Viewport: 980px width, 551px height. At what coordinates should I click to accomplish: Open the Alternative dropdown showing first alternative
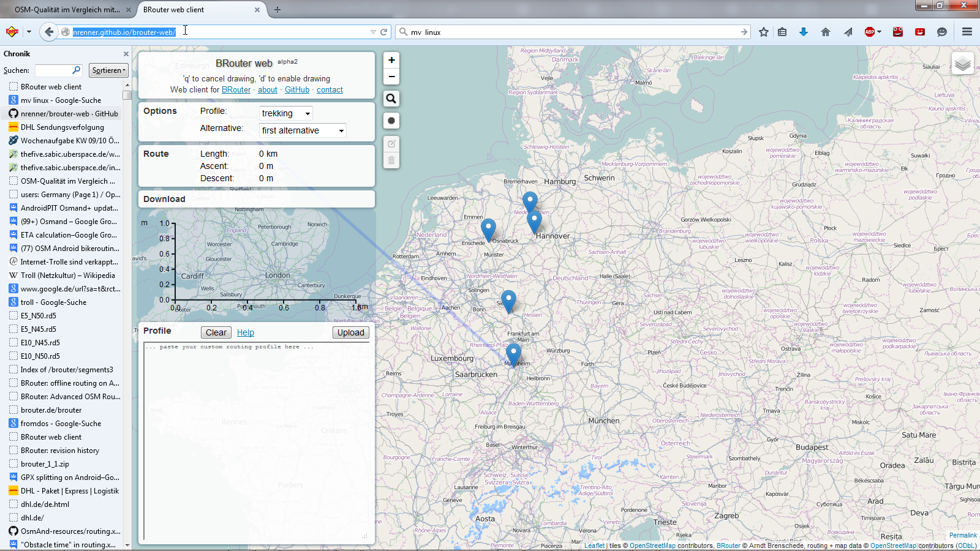(x=303, y=130)
